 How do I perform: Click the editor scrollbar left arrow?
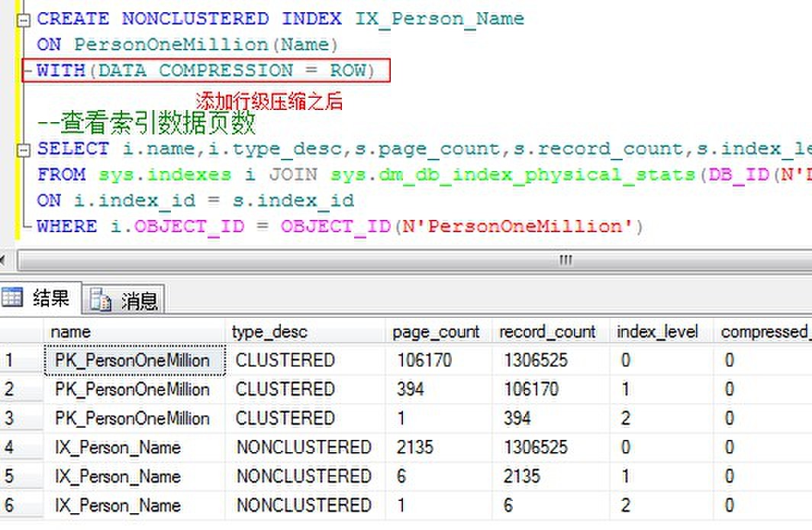pos(2,260)
